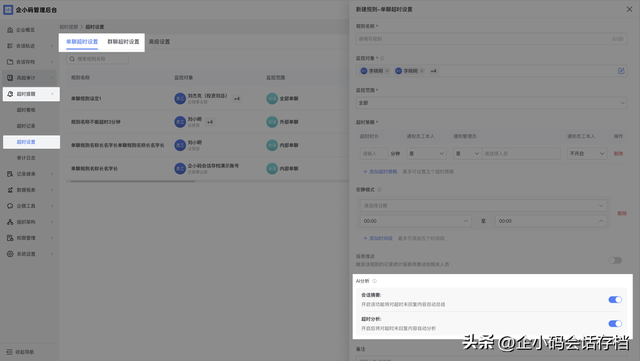The width and height of the screenshot is (640, 361).
Task: Open the first 通知员工本人 dropdown
Action: coord(426,154)
